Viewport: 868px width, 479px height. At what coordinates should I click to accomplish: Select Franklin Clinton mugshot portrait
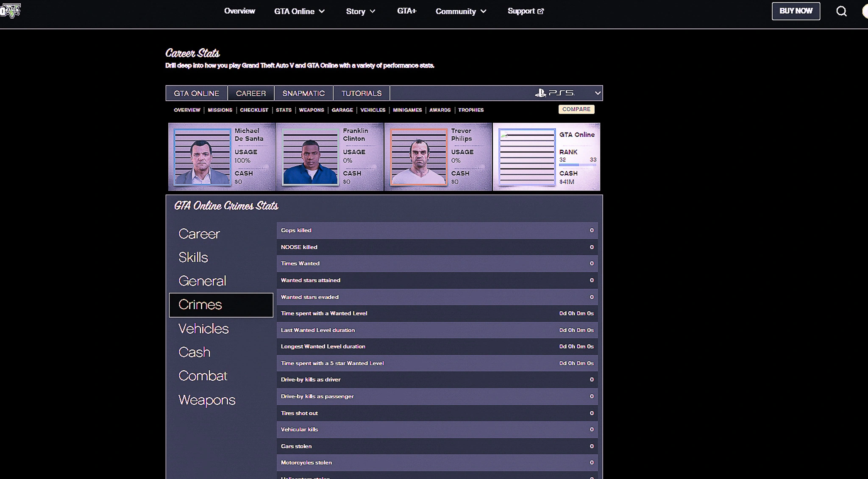point(310,157)
